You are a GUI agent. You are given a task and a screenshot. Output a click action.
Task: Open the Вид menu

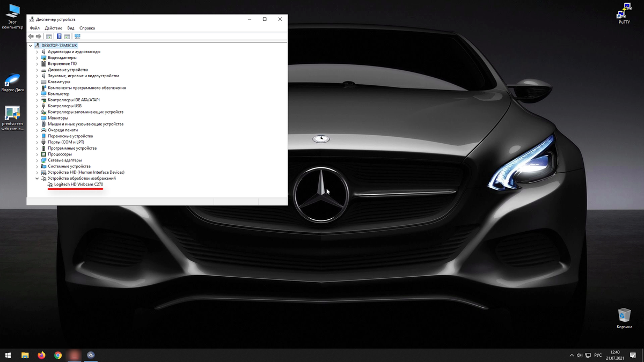tap(71, 28)
